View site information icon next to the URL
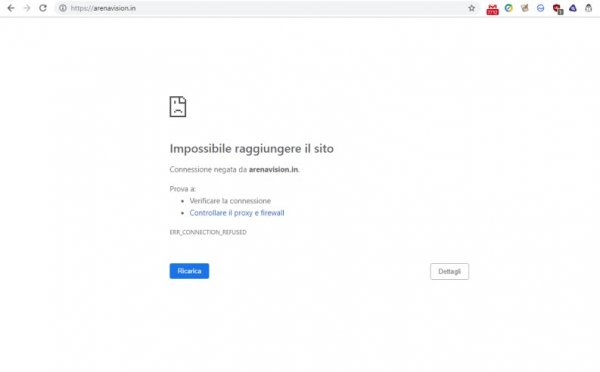 click(x=62, y=8)
